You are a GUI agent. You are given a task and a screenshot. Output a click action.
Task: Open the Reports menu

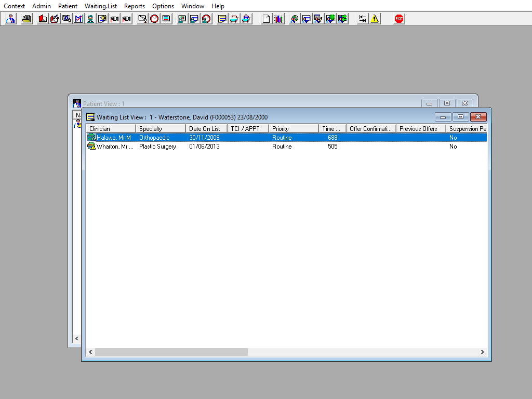coord(135,6)
